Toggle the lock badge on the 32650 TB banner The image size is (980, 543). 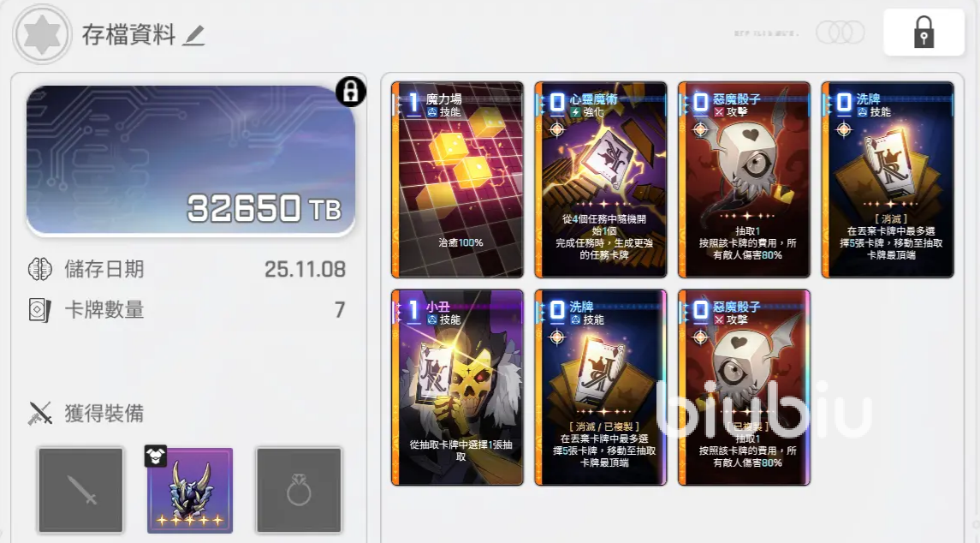(x=351, y=92)
